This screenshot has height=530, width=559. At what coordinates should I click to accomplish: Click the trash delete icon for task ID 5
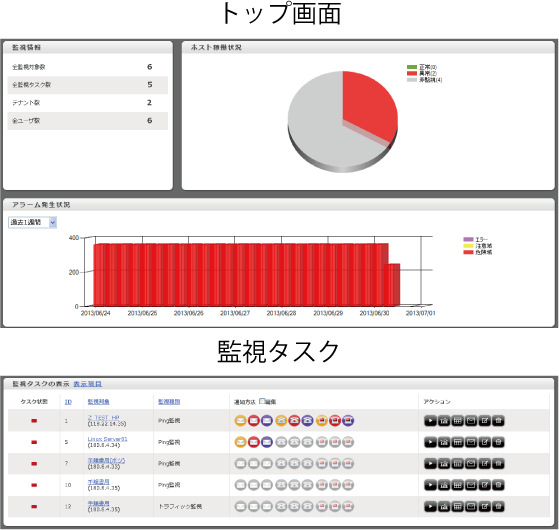(x=498, y=442)
